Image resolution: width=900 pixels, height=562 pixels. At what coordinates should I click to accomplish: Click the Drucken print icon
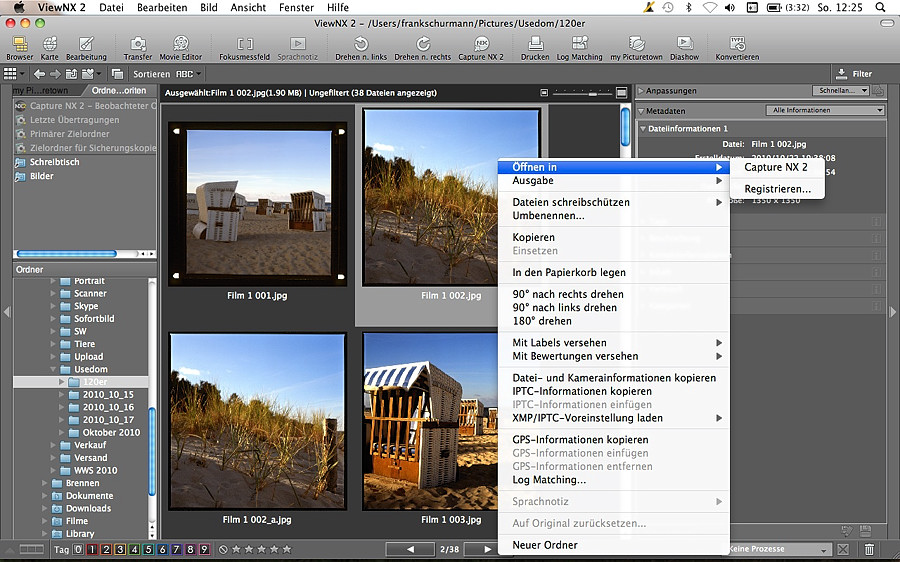pos(536,44)
